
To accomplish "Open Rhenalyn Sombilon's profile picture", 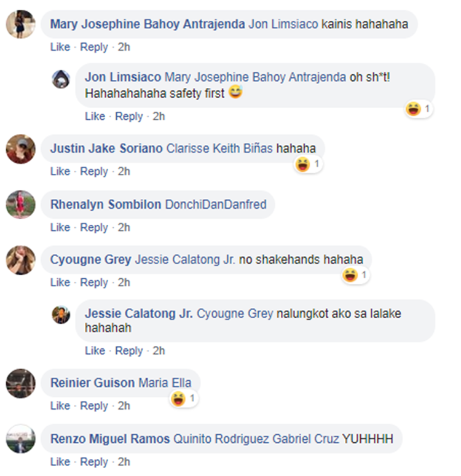I will tap(21, 205).
